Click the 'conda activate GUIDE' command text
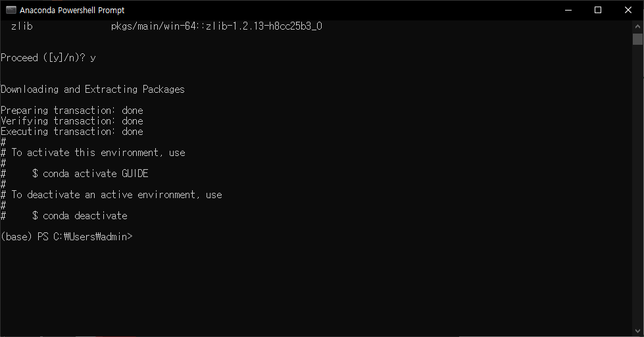Viewport: 644px width, 337px height. [x=95, y=173]
